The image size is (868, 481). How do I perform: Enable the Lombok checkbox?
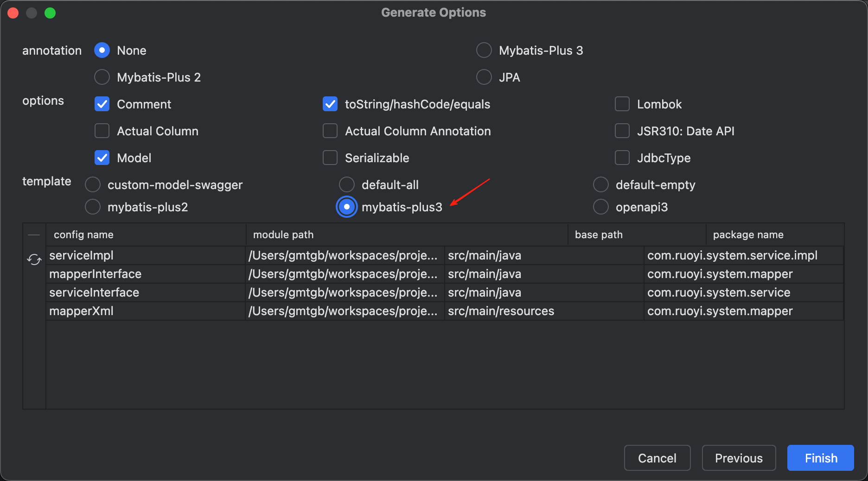coord(622,104)
